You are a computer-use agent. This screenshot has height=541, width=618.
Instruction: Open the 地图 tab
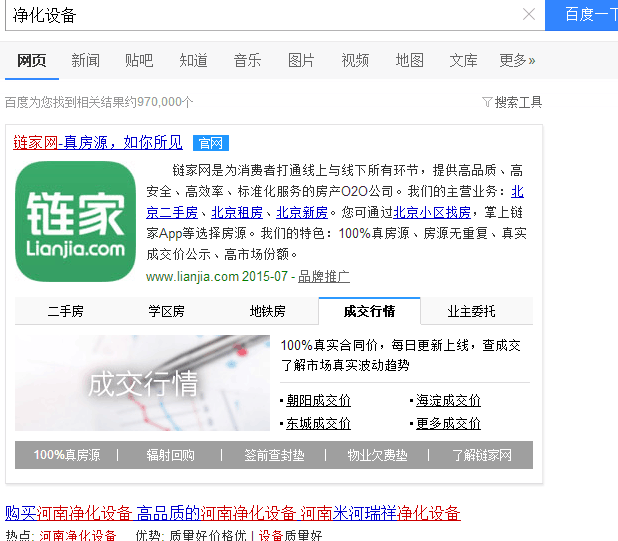[409, 61]
